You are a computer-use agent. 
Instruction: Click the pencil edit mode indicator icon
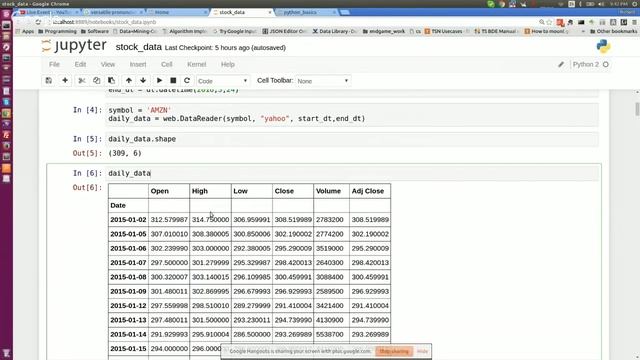tap(561, 64)
